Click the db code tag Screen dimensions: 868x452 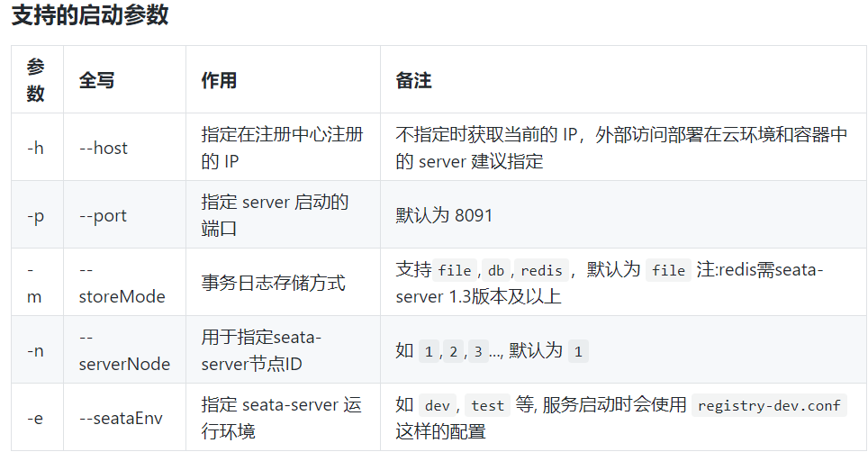coord(496,270)
